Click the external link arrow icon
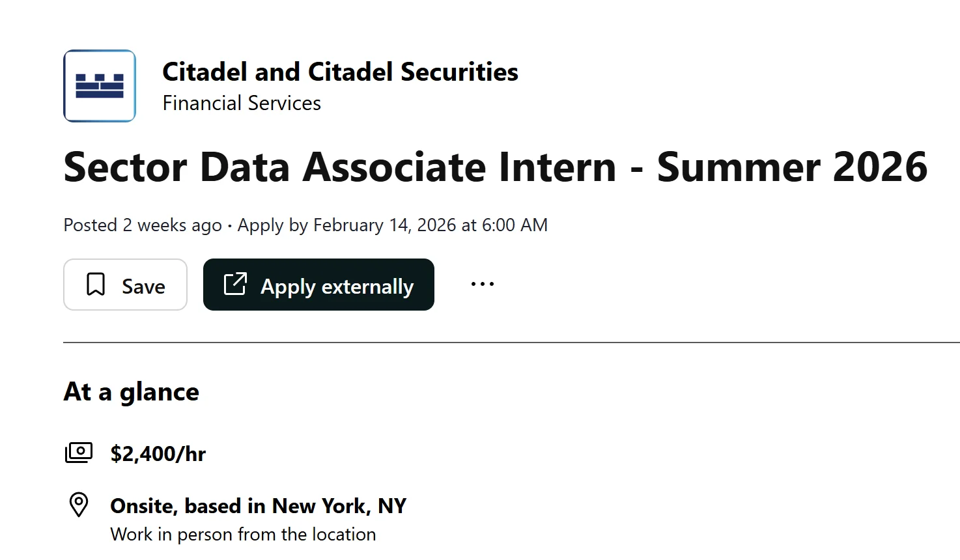 (235, 285)
